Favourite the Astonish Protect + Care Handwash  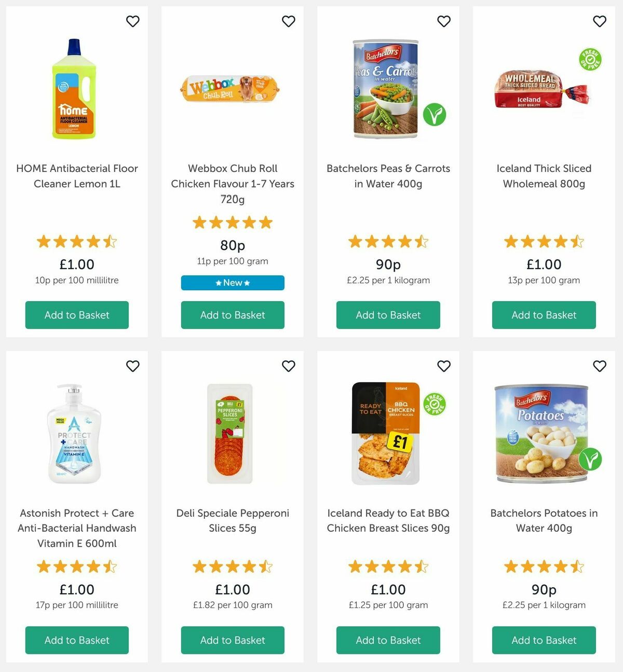click(132, 366)
